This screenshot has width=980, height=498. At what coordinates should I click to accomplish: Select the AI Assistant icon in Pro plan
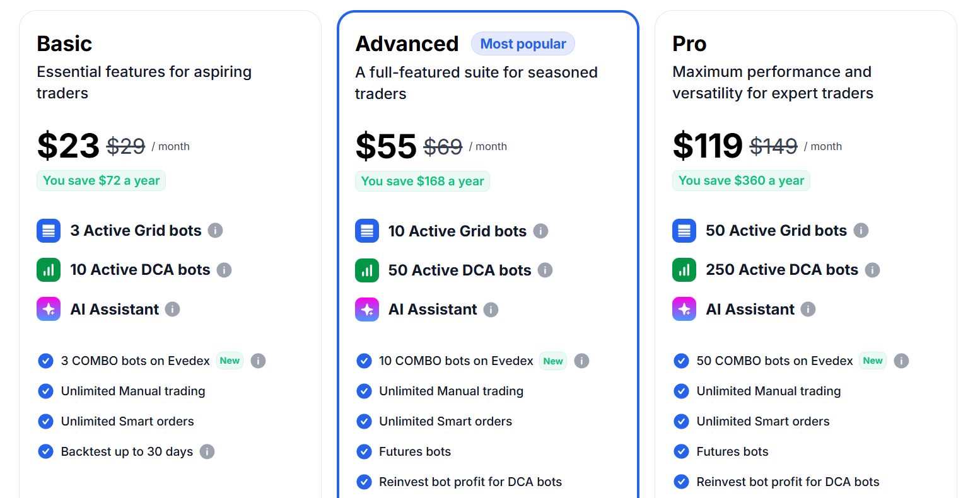684,309
